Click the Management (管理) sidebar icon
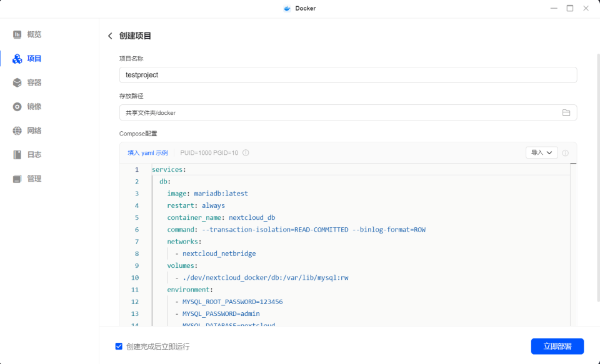This screenshot has height=364, width=600. click(17, 179)
